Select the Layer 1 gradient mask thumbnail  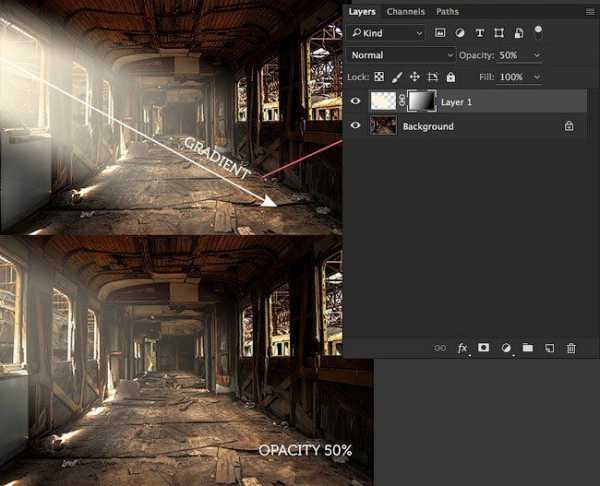(x=420, y=100)
